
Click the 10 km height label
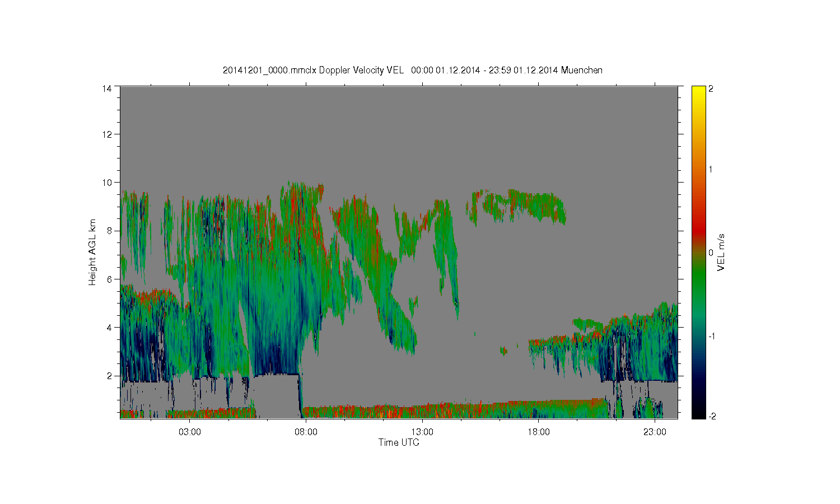point(107,183)
